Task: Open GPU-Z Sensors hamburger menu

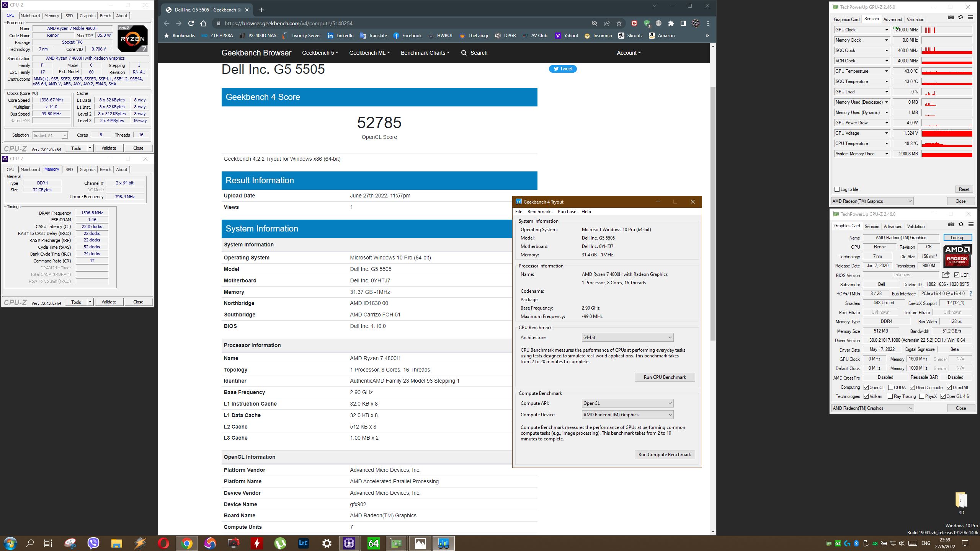Action: (x=970, y=17)
